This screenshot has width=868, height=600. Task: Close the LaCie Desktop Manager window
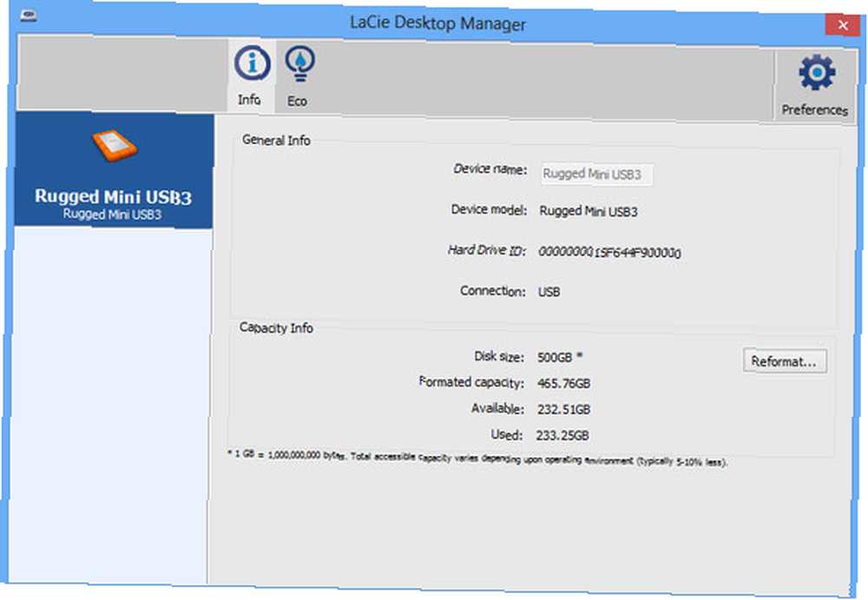(x=843, y=25)
